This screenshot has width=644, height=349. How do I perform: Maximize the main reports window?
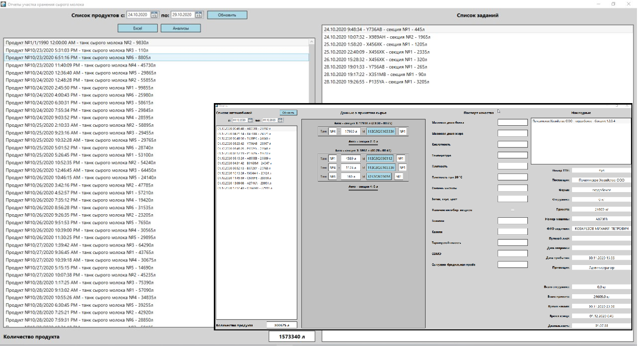[x=613, y=4]
